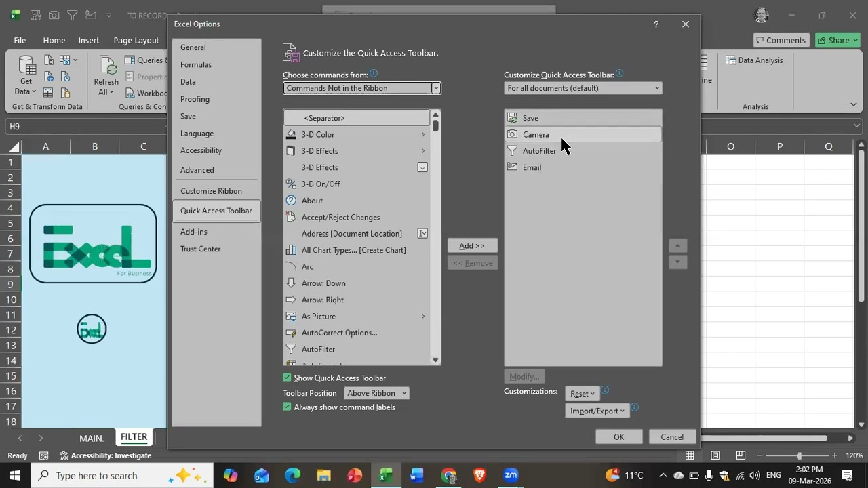Select 3-D Color in the commands list

357,134
